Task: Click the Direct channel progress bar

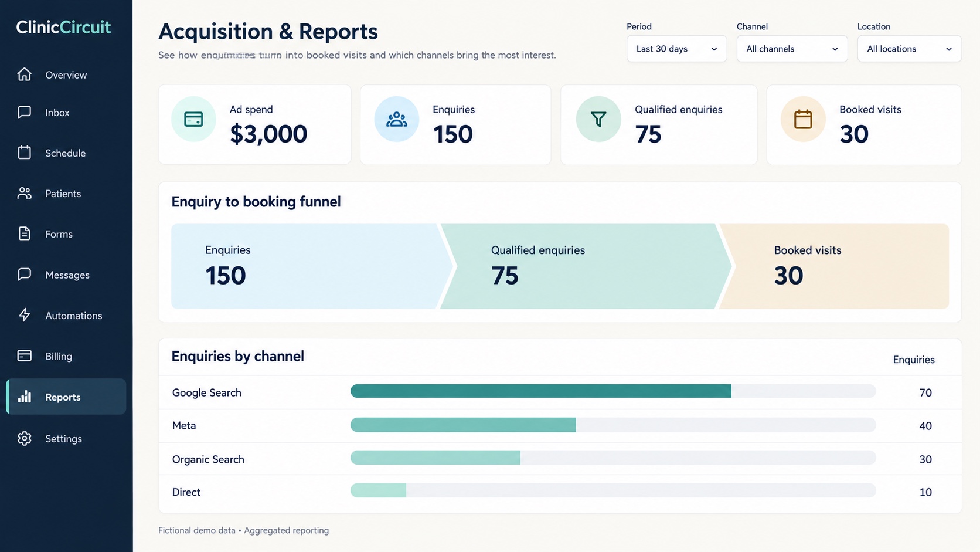Action: point(613,490)
